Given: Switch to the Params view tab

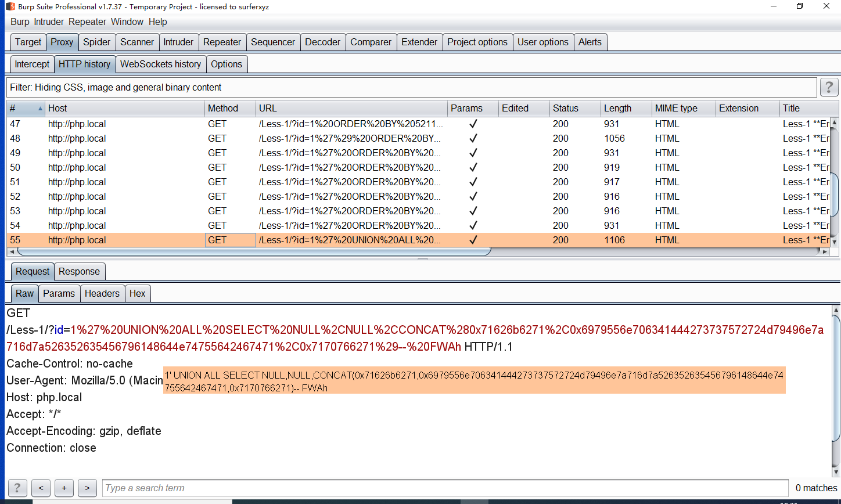Looking at the screenshot, I should (x=59, y=293).
